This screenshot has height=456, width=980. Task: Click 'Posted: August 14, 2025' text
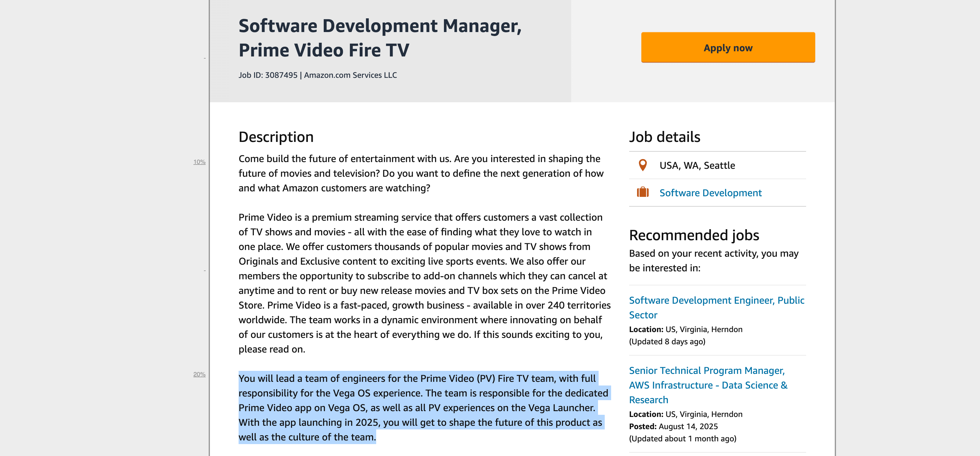(x=673, y=426)
